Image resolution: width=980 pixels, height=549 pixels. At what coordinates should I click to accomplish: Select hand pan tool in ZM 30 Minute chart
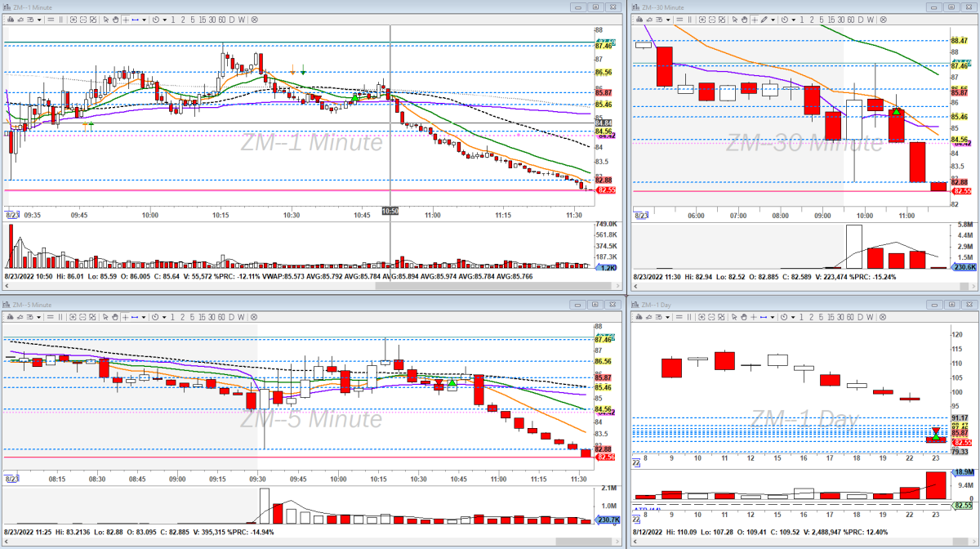pyautogui.click(x=745, y=20)
